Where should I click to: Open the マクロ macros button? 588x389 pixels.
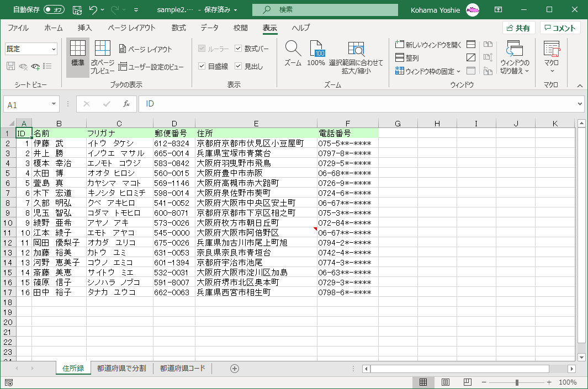click(x=552, y=57)
